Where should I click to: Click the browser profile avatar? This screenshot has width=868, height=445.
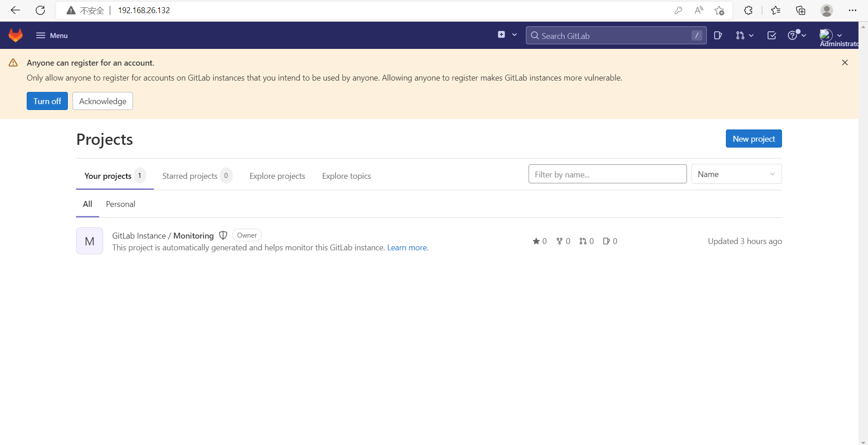827,10
